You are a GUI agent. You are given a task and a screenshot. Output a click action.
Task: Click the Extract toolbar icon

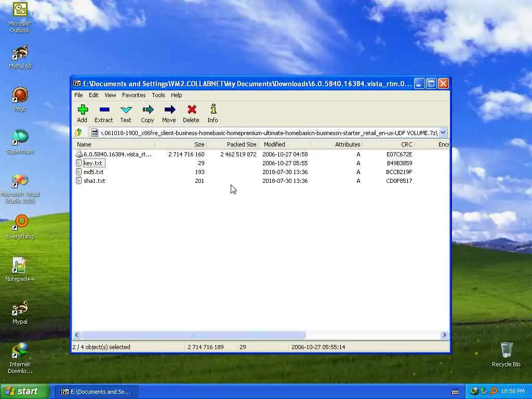104,110
